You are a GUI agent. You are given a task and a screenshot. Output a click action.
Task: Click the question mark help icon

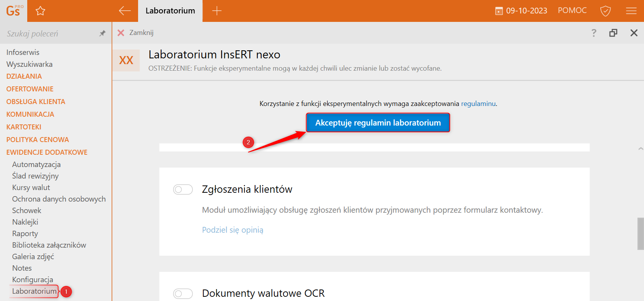tap(594, 33)
